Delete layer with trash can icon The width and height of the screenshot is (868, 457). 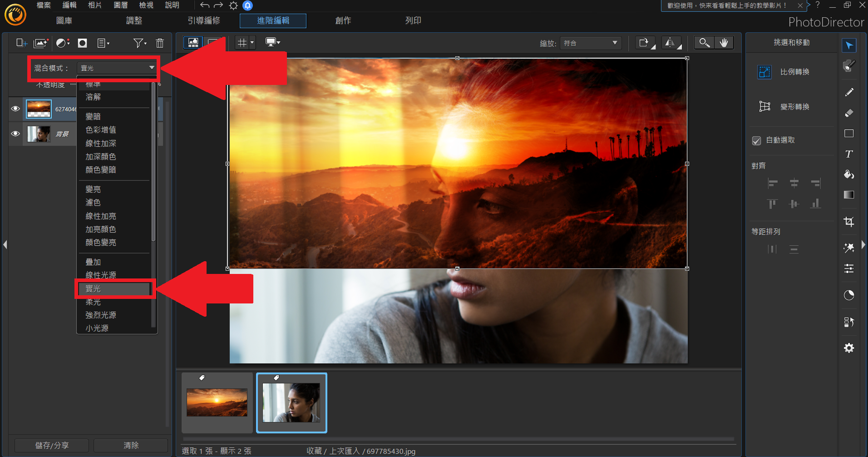(x=159, y=43)
